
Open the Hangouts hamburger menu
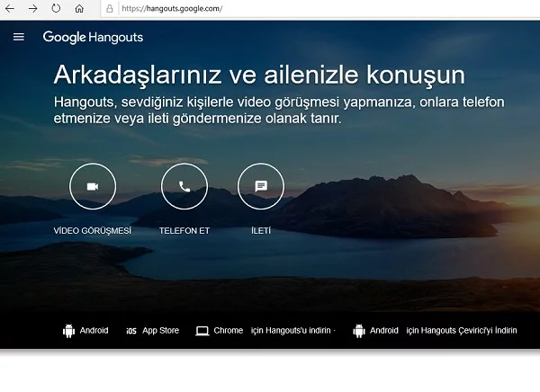click(19, 37)
